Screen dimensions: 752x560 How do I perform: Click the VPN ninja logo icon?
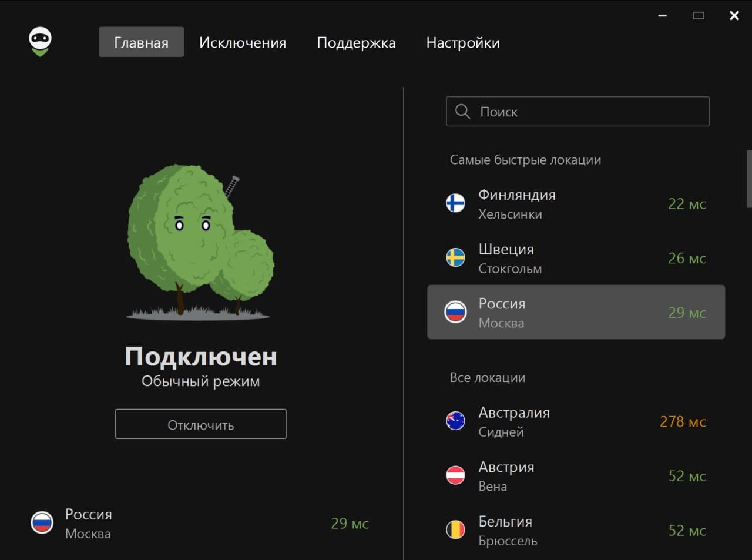tap(40, 42)
